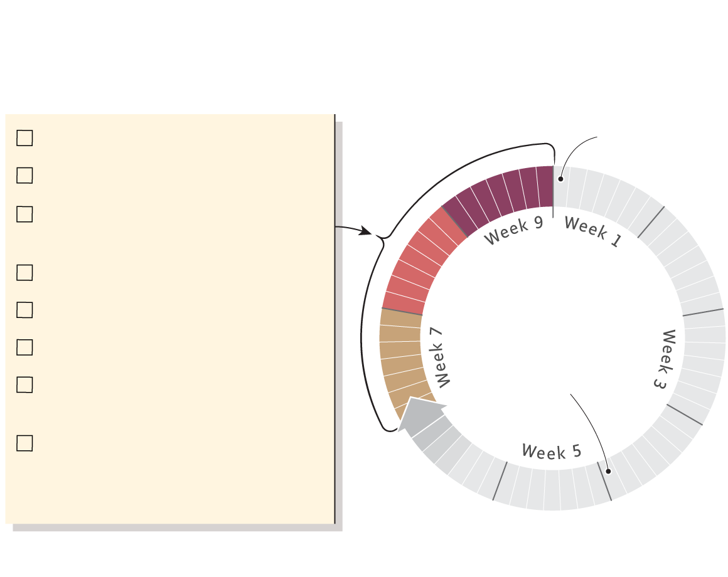This screenshot has height=577, width=728.
Task: Enable the fourth checkbox in the checklist
Action: (24, 272)
